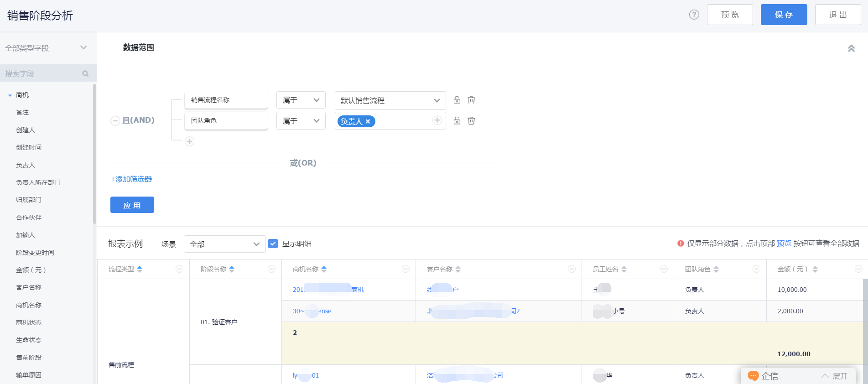Image resolution: width=868 pixels, height=384 pixels.
Task: Delete the 销售流程名称 filter row
Action: (x=471, y=100)
